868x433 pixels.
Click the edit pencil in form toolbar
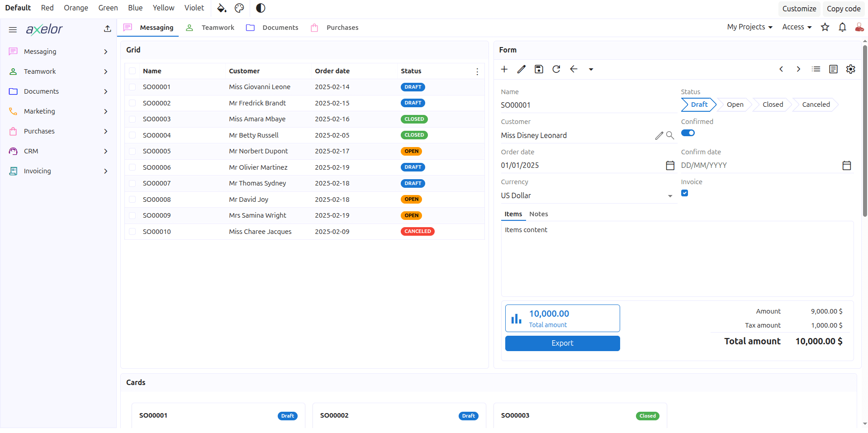point(522,69)
